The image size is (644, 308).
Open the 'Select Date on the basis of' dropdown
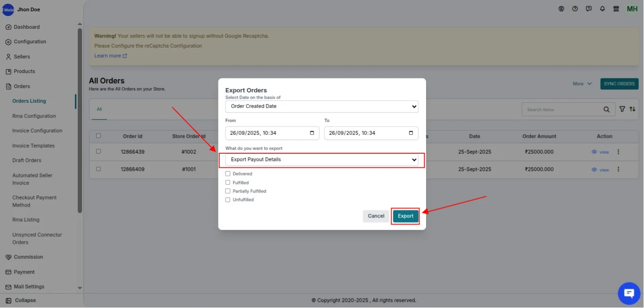click(321, 106)
